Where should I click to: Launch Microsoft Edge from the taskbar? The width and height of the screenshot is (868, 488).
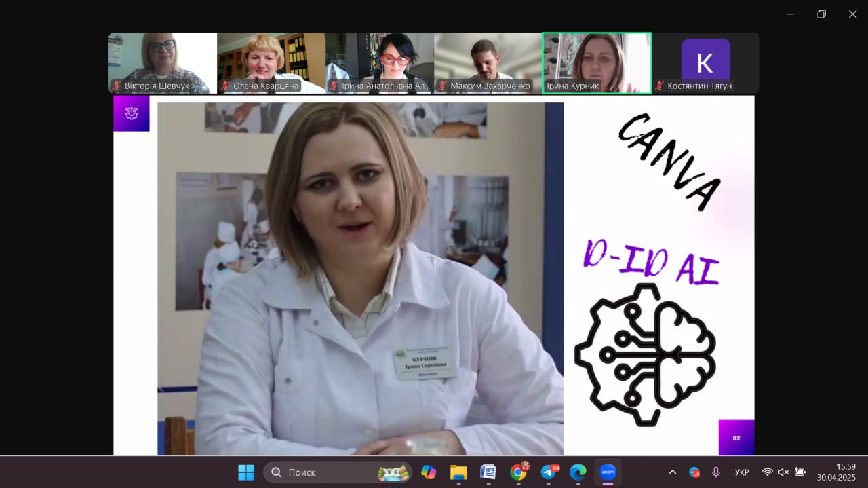coord(578,472)
